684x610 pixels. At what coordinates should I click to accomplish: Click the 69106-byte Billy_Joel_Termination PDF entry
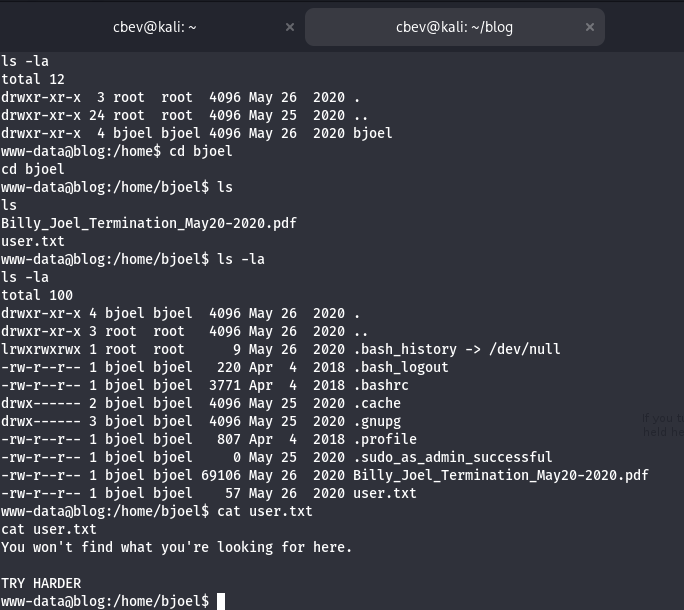coord(500,475)
